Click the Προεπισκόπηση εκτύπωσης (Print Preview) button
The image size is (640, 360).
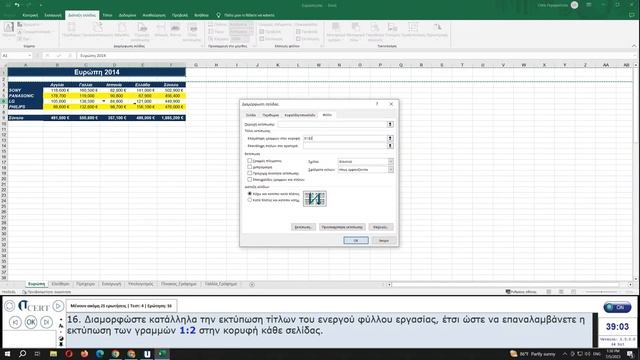pyautogui.click(x=342, y=227)
